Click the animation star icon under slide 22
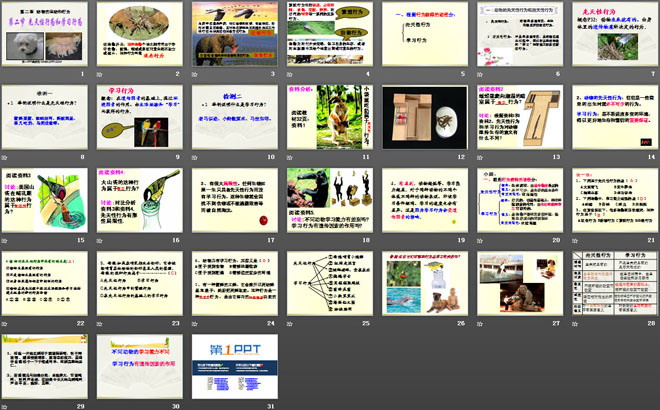This screenshot has width=660, height=410. click(x=5, y=324)
